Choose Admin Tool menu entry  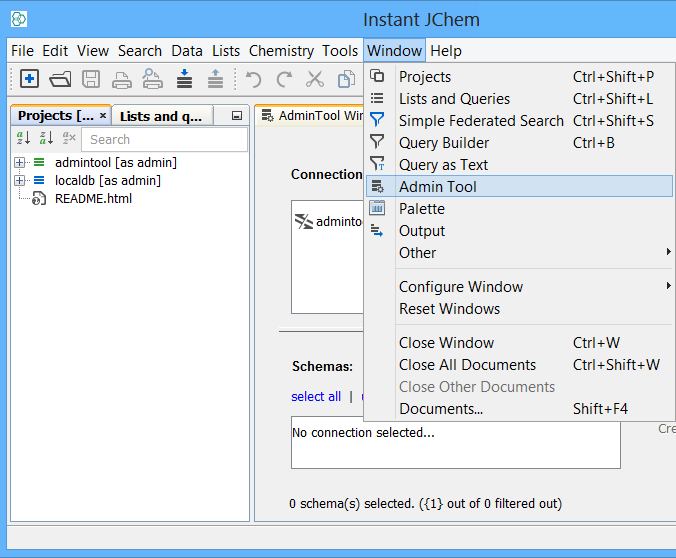[520, 186]
